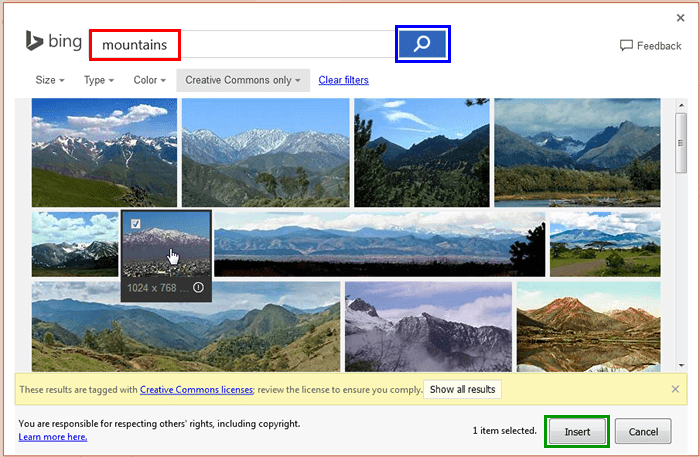Close the Bing image search dialog
The width and height of the screenshot is (700, 457).
click(x=680, y=17)
